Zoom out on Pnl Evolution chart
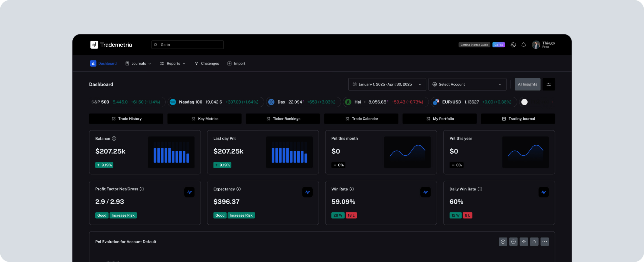This screenshot has width=644, height=262. pyautogui.click(x=513, y=242)
